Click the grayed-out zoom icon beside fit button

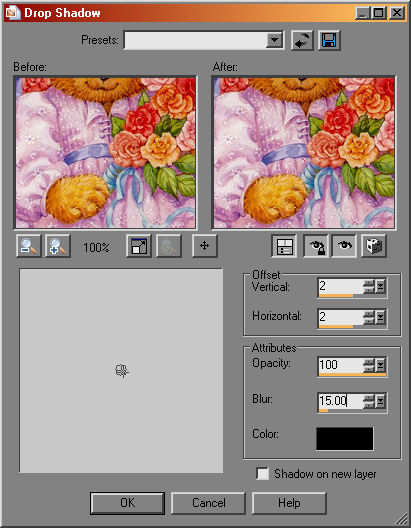coord(169,246)
